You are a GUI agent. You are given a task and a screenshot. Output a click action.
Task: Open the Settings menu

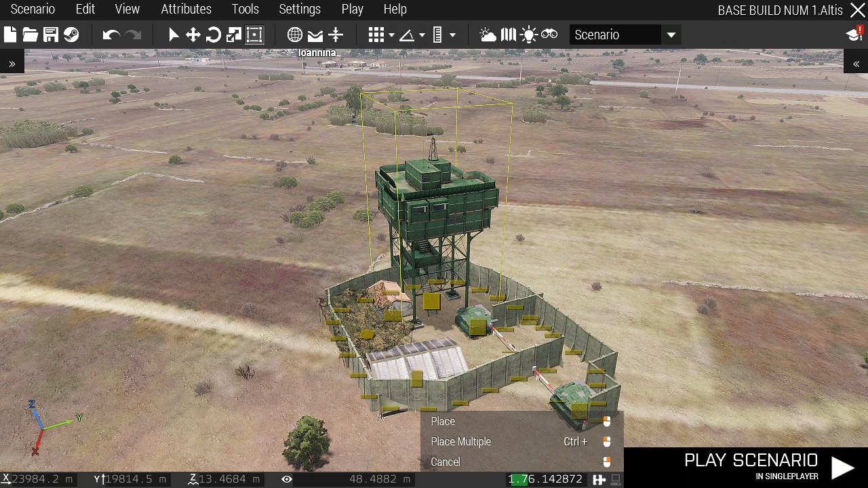pyautogui.click(x=300, y=9)
